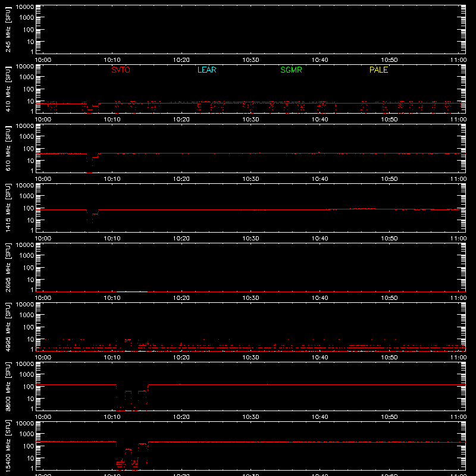Select the 8800 MHz [SFU] axis title
Image resolution: width=476 pixels, height=476 pixels.
[x=8, y=386]
